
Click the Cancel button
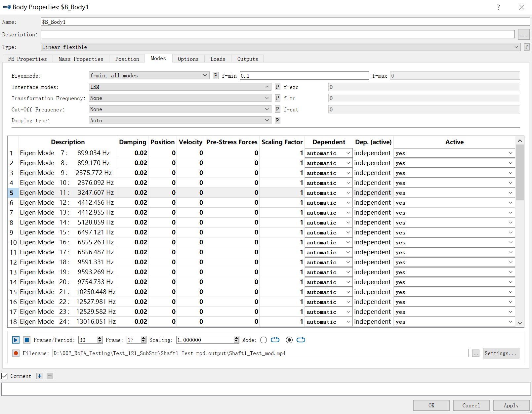(471, 405)
